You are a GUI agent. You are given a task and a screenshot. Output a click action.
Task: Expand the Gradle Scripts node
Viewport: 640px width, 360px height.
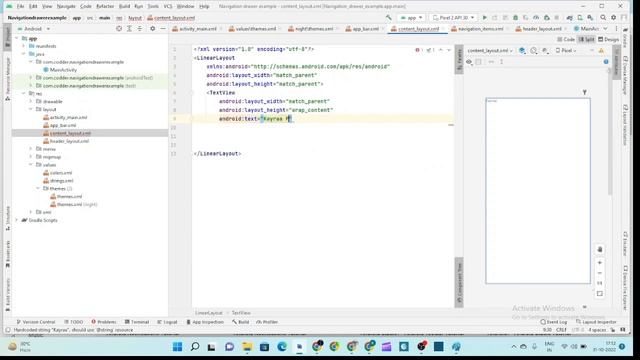pyautogui.click(x=17, y=220)
